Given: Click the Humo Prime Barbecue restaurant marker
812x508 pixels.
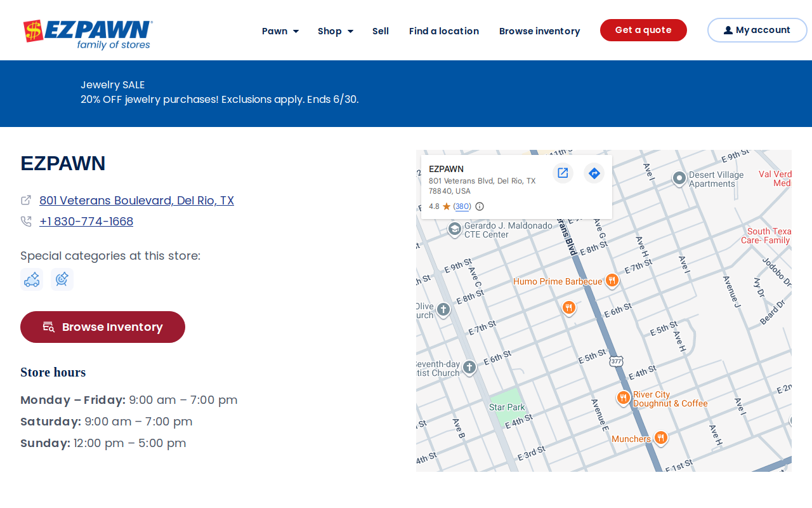Looking at the screenshot, I should click(612, 280).
